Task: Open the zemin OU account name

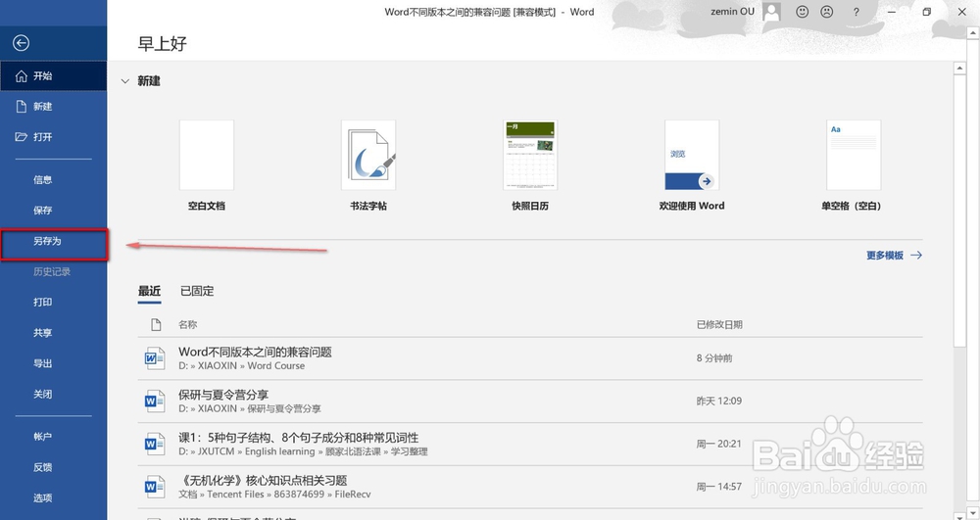Action: (x=732, y=11)
